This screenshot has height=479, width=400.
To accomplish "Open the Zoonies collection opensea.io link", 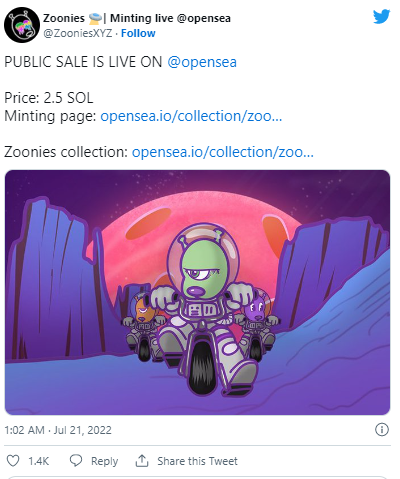I will tap(223, 152).
